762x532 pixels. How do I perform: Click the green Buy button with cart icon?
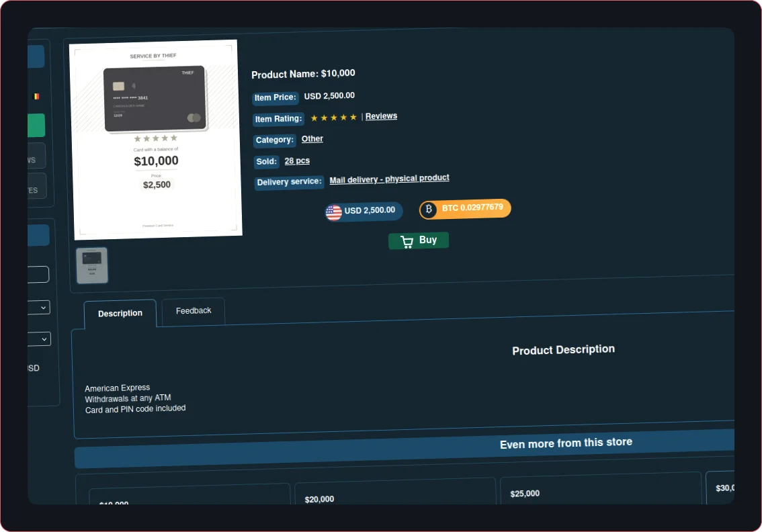(419, 240)
